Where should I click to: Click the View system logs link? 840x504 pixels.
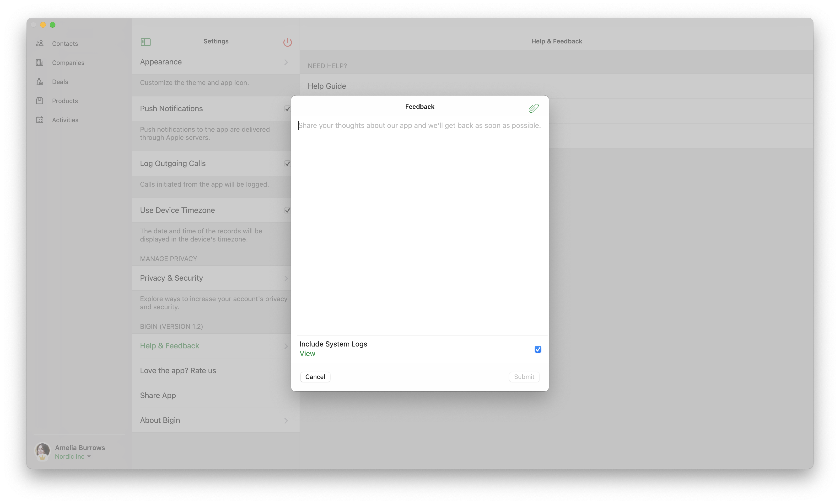(x=307, y=354)
